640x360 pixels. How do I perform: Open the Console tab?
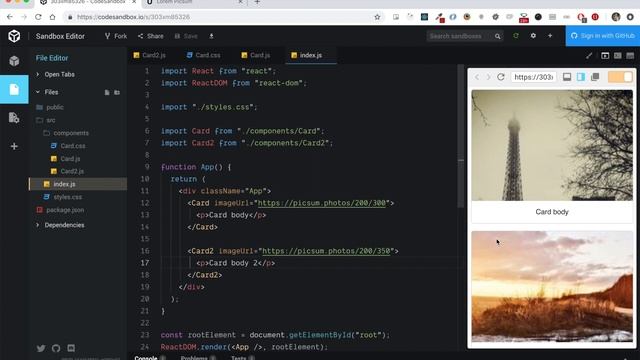149,358
